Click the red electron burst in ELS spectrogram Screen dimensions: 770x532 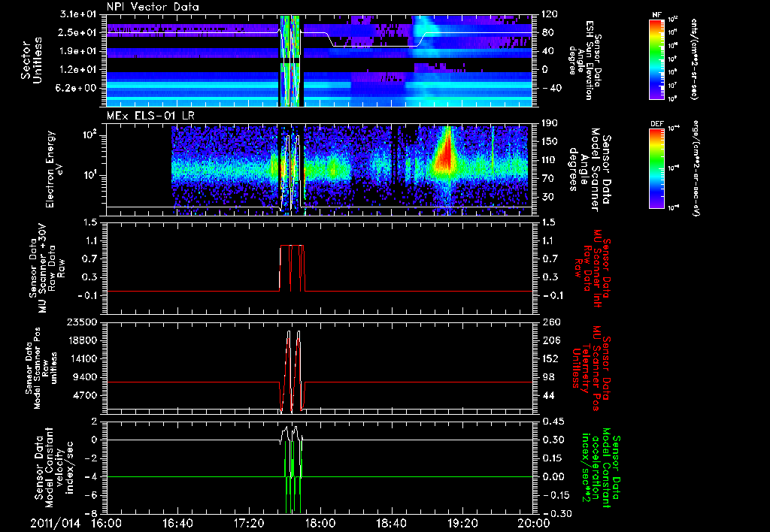click(x=446, y=152)
